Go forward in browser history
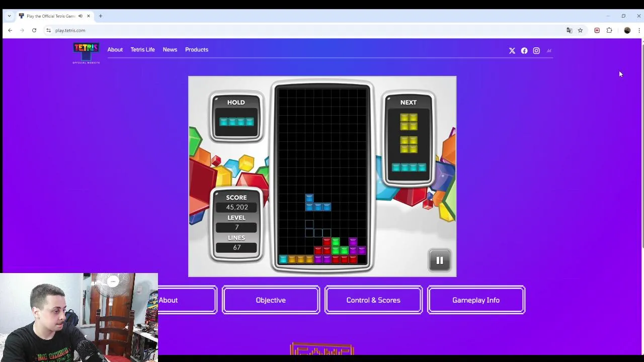Screen dimensions: 644x362 [x=22, y=30]
